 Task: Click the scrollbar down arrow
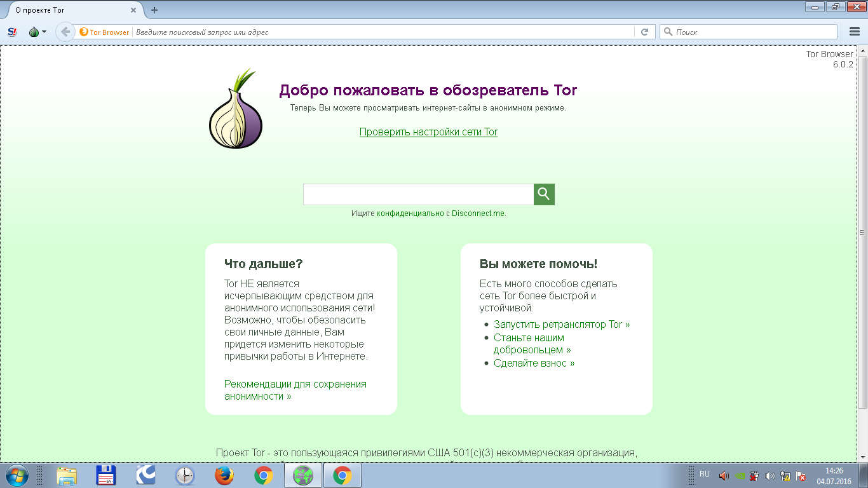point(863,457)
